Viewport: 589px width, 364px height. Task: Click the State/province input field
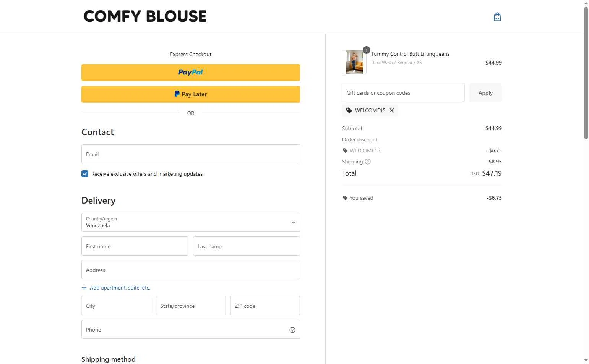pos(191,306)
